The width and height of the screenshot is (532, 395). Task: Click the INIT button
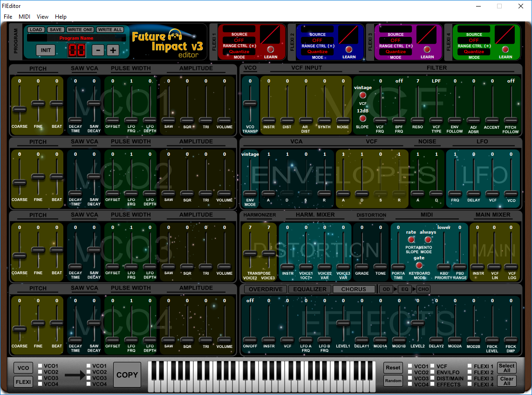[x=46, y=50]
